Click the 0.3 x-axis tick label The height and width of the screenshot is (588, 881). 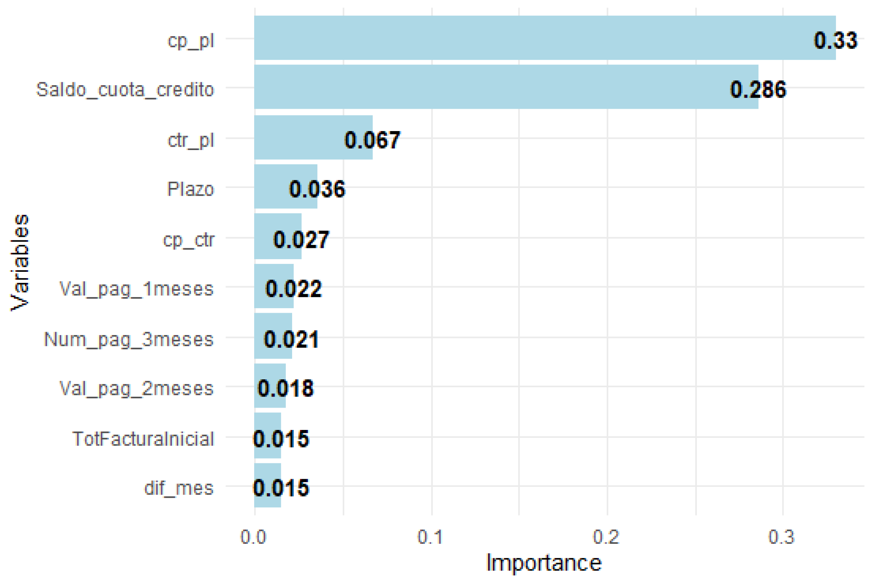pyautogui.click(x=782, y=537)
